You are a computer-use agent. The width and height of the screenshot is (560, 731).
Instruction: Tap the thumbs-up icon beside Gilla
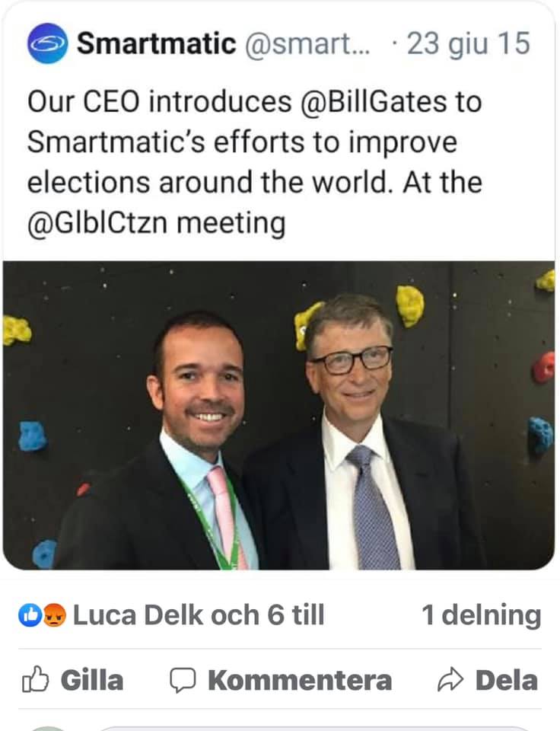pos(35,680)
